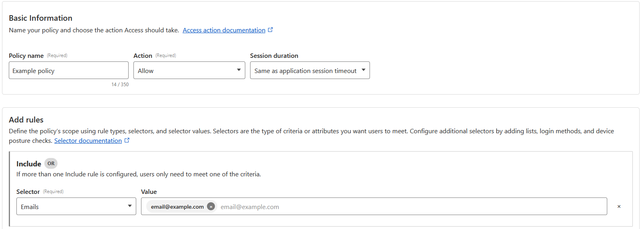Open the Selector documentation link
This screenshot has width=644, height=229.
[x=88, y=141]
